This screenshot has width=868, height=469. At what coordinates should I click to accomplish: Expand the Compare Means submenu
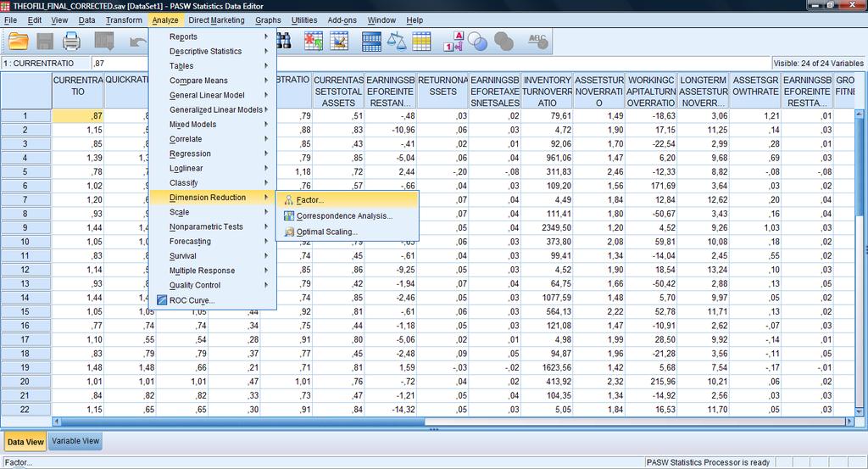click(x=213, y=81)
